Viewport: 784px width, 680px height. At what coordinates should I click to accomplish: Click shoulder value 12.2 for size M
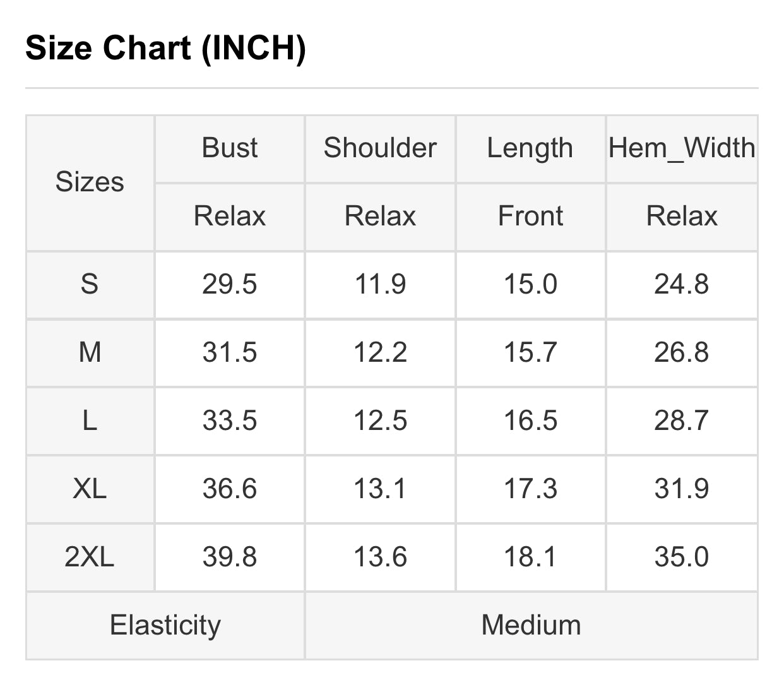click(x=380, y=352)
